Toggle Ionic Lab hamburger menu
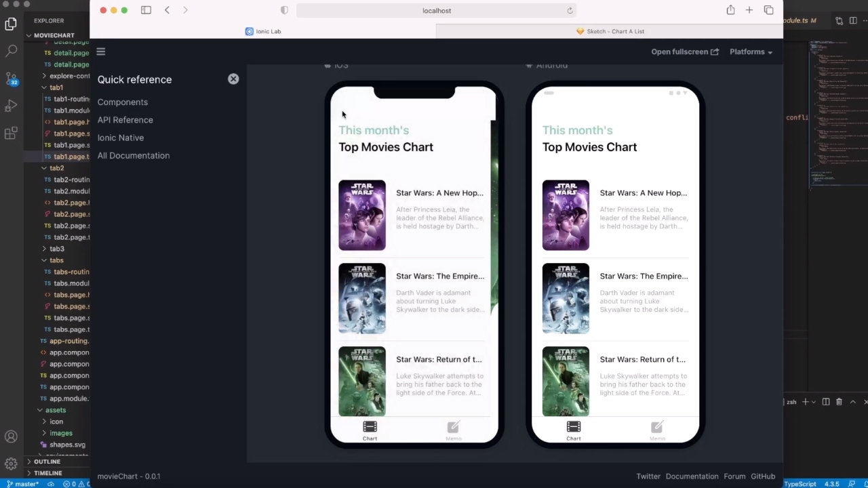868x488 pixels. [x=101, y=52]
